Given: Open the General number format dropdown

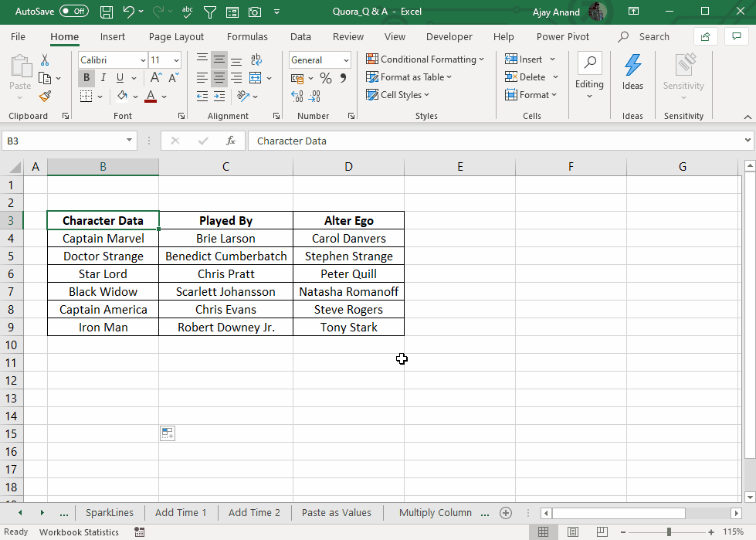Looking at the screenshot, I should pyautogui.click(x=346, y=60).
